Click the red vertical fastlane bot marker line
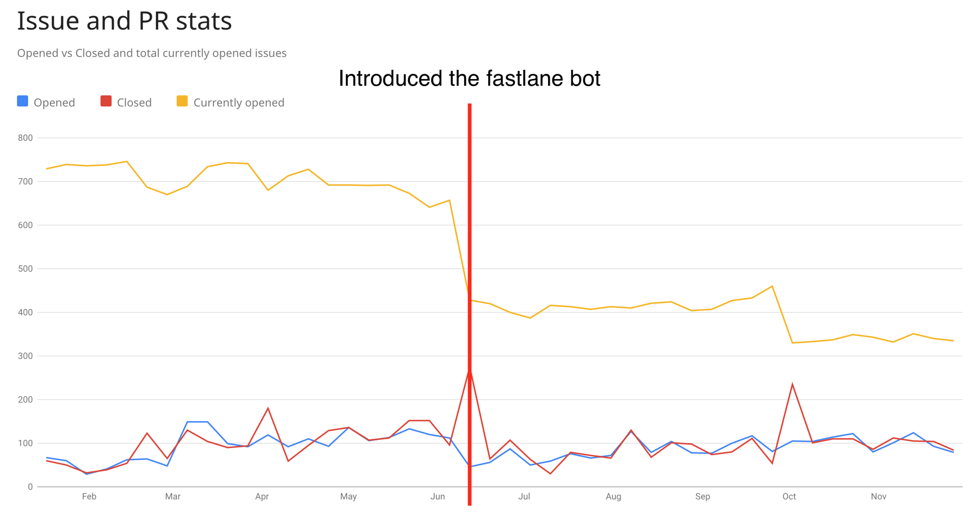Viewport: 980px width, 519px height. 469,304
